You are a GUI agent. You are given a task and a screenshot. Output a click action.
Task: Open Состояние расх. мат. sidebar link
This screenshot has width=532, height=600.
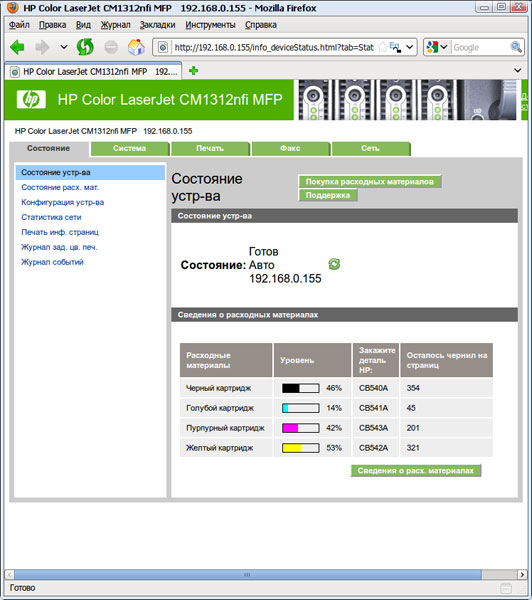60,188
